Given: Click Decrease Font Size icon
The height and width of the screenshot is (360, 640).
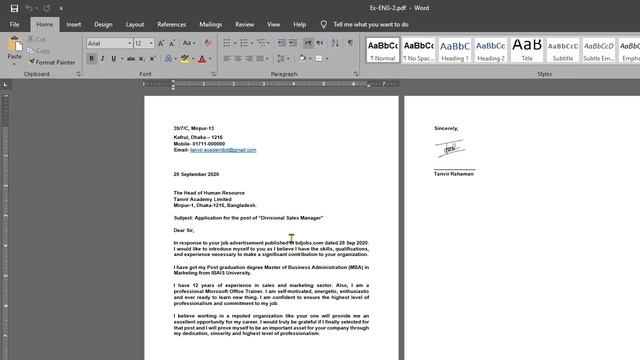Looking at the screenshot, I should pos(172,43).
